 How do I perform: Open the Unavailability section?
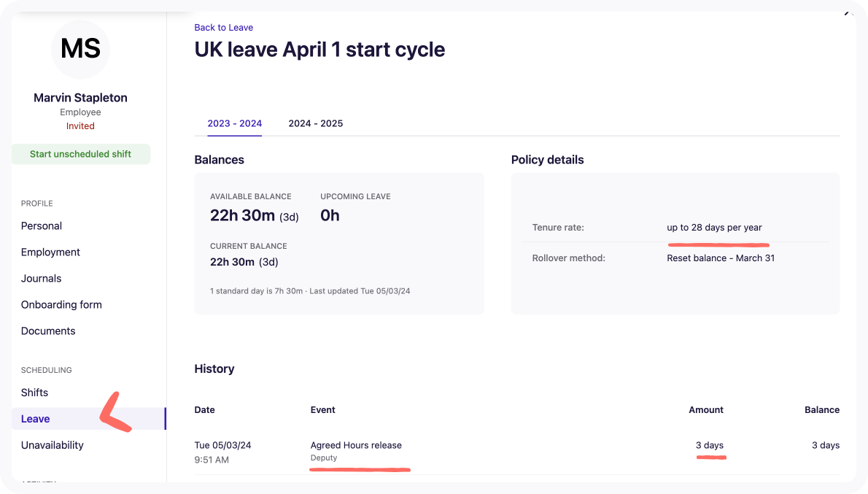point(53,445)
